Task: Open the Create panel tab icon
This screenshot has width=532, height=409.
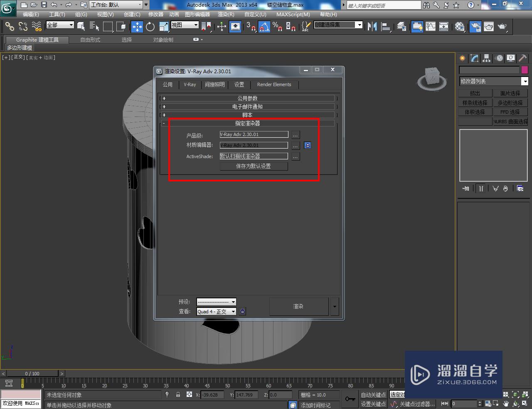Action: coord(463,58)
